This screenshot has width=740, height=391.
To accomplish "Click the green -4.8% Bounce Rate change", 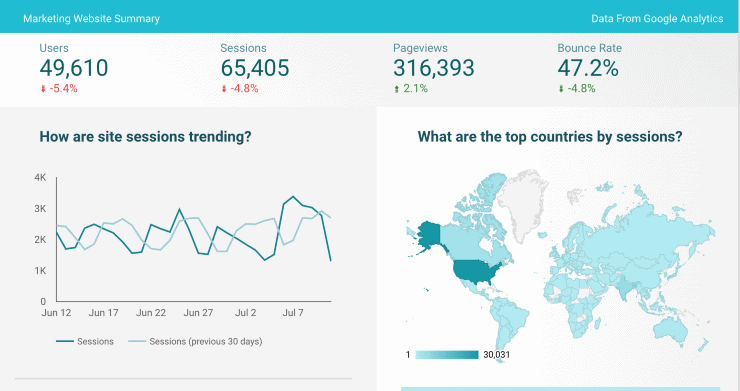I will (x=581, y=88).
